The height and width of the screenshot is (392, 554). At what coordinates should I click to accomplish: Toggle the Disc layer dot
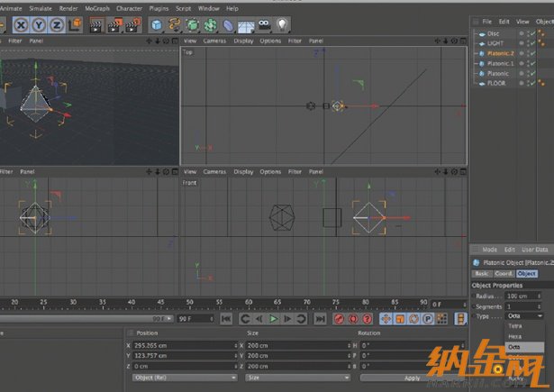(x=522, y=33)
